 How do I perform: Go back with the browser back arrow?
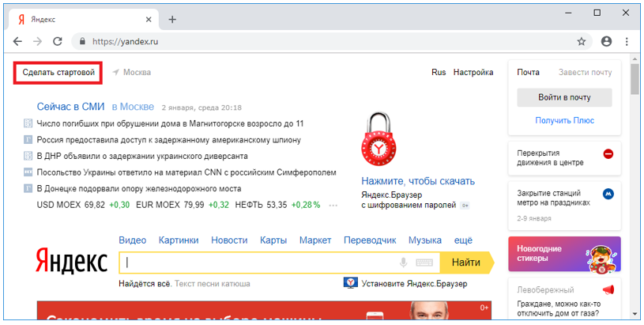17,41
